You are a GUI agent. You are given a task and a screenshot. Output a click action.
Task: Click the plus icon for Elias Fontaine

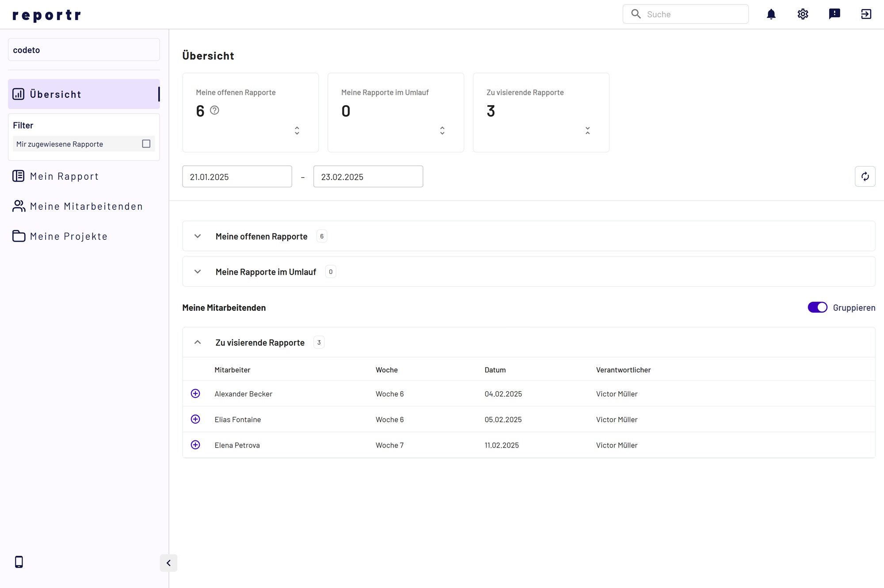[x=195, y=419]
